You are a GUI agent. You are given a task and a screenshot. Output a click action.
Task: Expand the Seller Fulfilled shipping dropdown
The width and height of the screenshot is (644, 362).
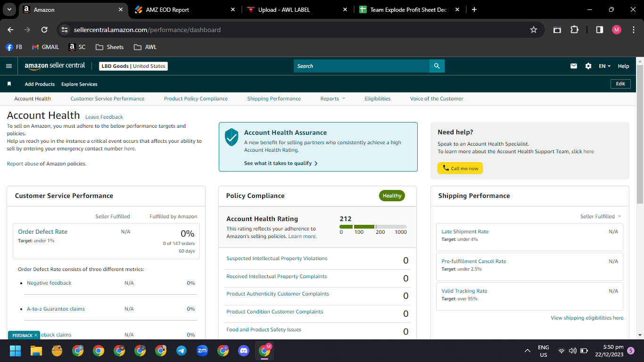click(601, 216)
